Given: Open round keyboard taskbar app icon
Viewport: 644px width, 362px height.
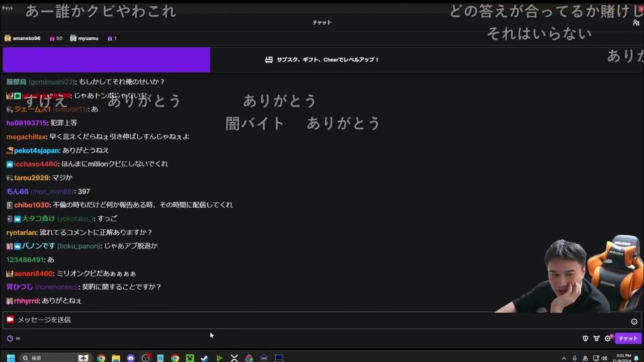Looking at the screenshot, I should pos(264,358).
